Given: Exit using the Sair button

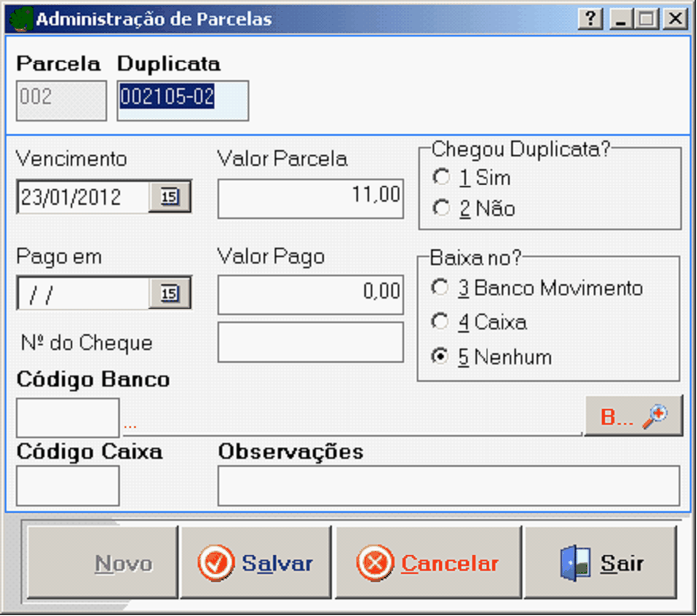Looking at the screenshot, I should point(601,563).
